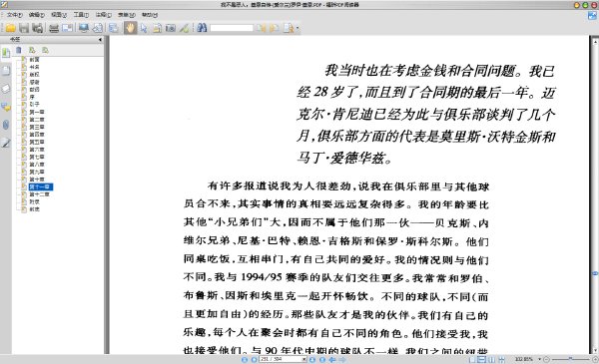
Task: Jump to bookmark 第二章
Action: pyautogui.click(x=37, y=120)
